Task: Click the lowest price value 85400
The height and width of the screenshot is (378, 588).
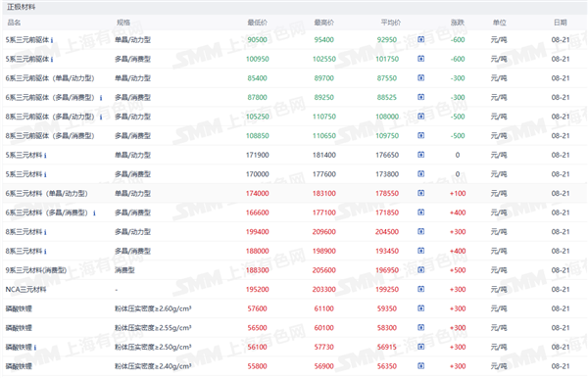Action: (257, 78)
